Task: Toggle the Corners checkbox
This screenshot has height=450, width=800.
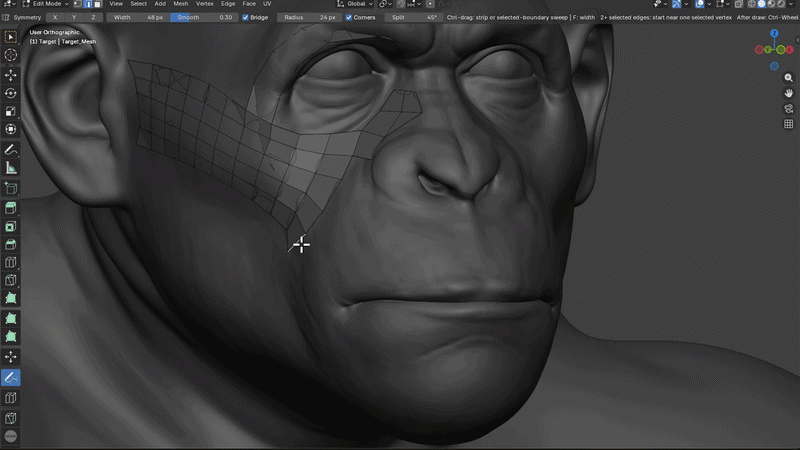Action: click(x=349, y=17)
